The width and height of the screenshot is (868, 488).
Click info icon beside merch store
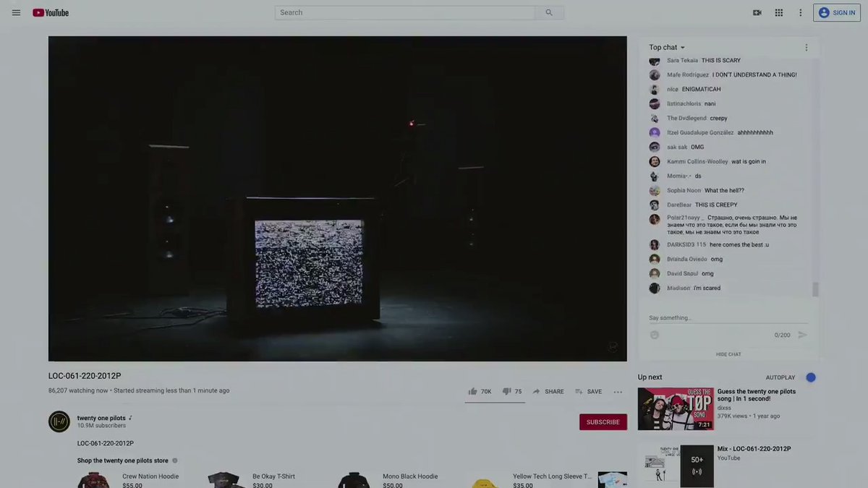coord(175,461)
